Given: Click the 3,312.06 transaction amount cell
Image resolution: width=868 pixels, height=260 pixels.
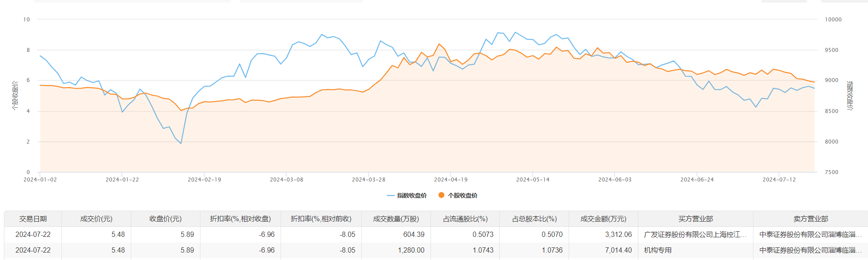Looking at the screenshot, I should pyautogui.click(x=618, y=234).
